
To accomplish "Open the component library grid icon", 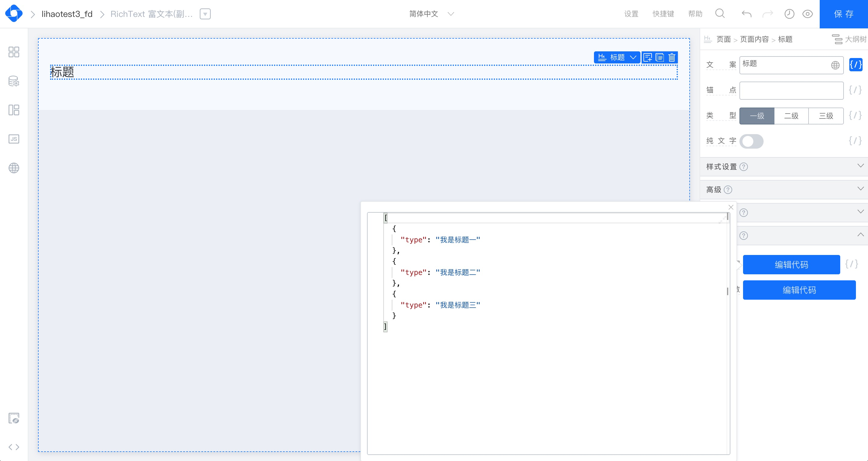I will tap(14, 52).
